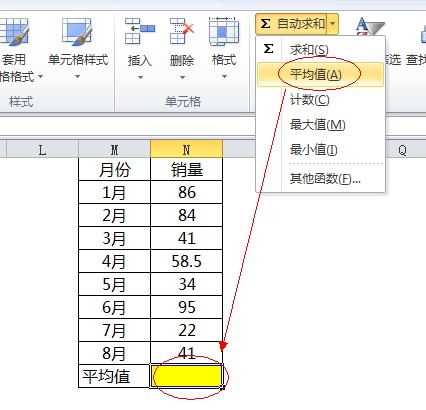Click the yellow average result cell
The height and width of the screenshot is (410, 426).
coord(187,376)
